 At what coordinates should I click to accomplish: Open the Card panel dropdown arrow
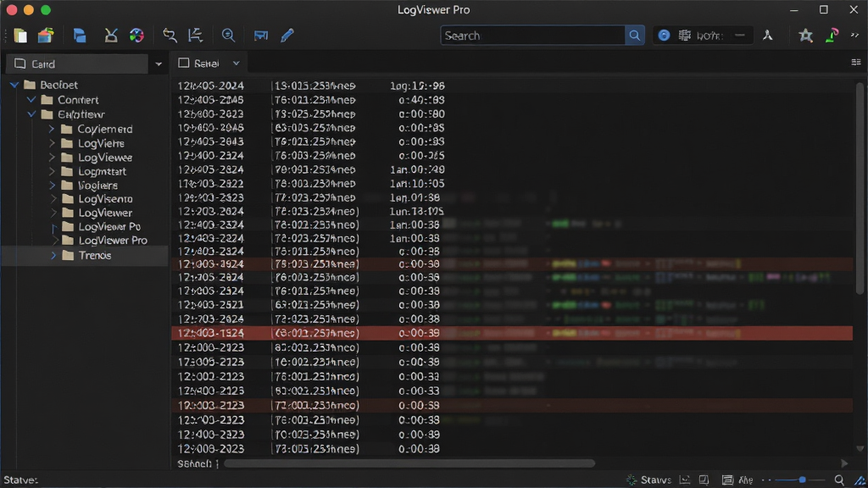click(159, 64)
